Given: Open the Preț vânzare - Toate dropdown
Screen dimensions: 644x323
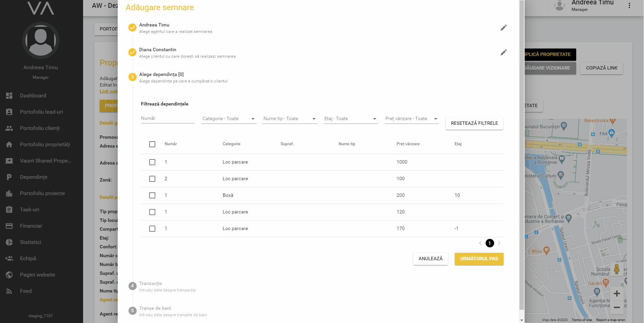Looking at the screenshot, I should click(x=411, y=119).
